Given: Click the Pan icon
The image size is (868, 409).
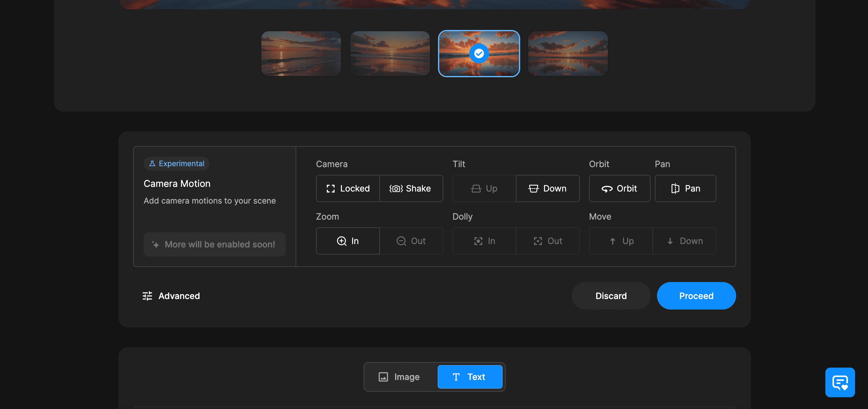Looking at the screenshot, I should tap(675, 189).
